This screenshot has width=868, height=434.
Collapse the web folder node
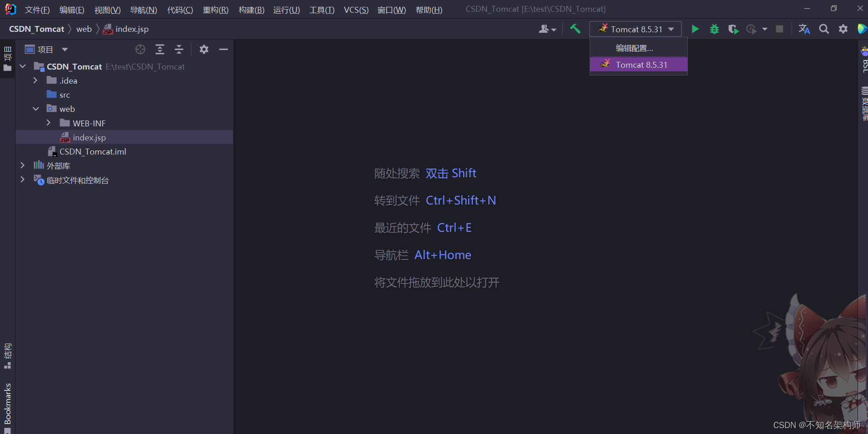35,109
